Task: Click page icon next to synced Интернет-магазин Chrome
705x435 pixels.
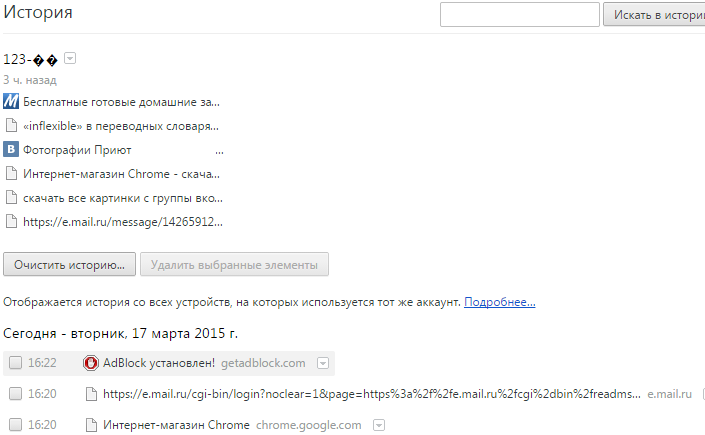Action: coord(11,174)
